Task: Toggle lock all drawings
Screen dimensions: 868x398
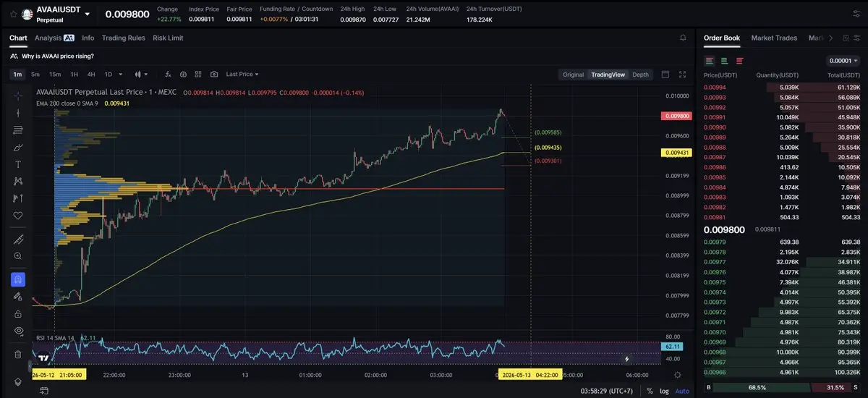Action: point(18,313)
